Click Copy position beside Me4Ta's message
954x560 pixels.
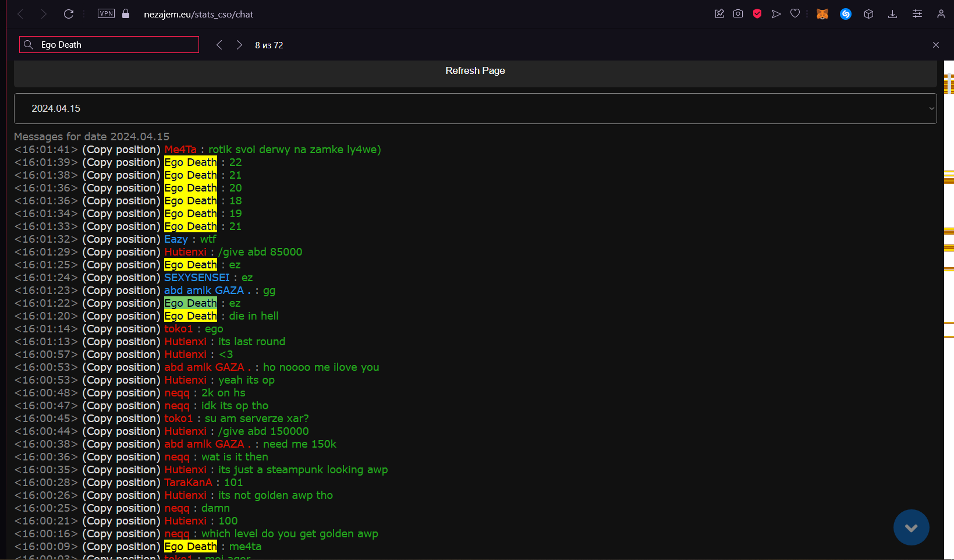121,150
